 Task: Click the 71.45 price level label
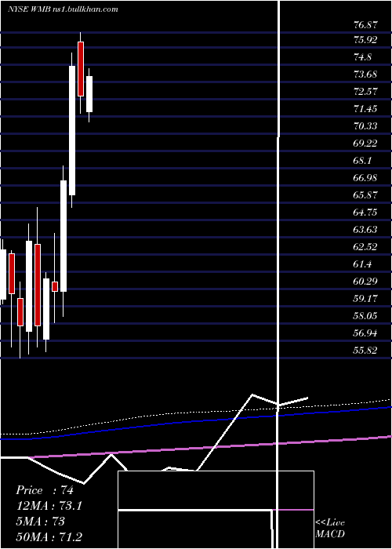click(365, 108)
